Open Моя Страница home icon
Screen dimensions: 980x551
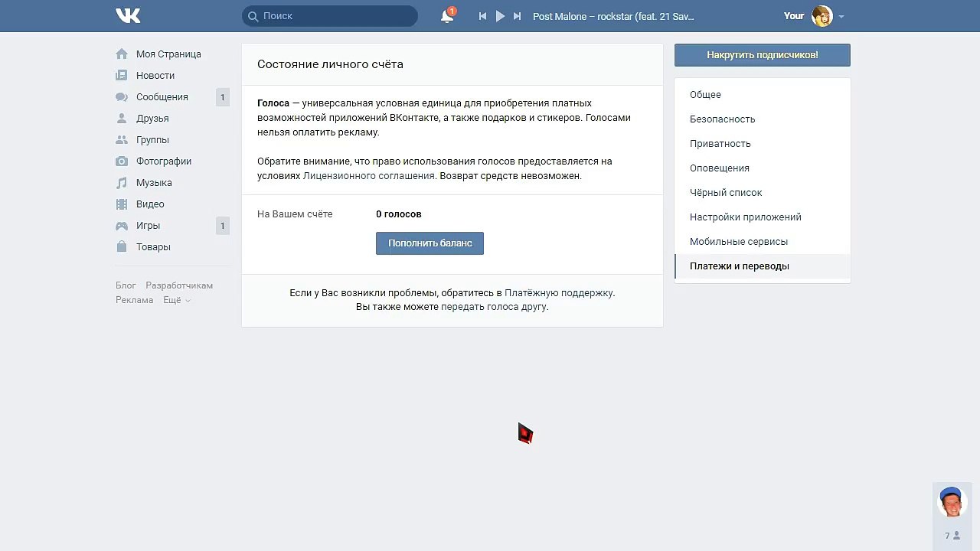click(x=122, y=54)
